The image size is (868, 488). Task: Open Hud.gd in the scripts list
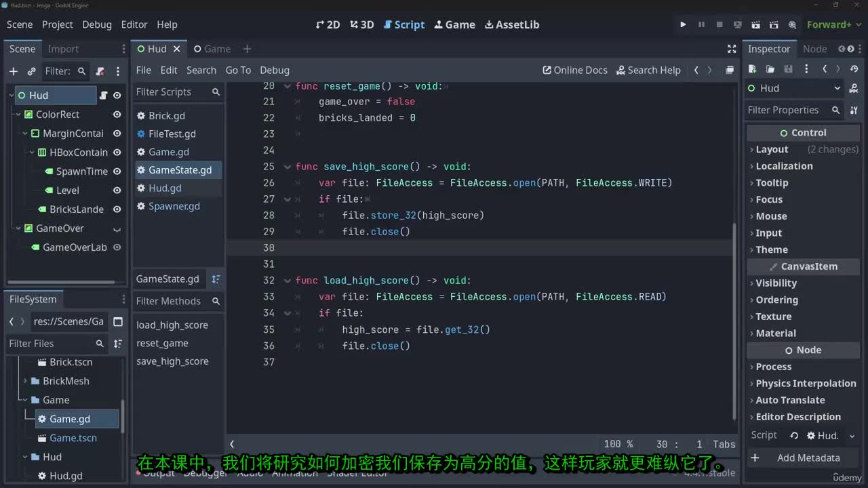[x=165, y=188]
